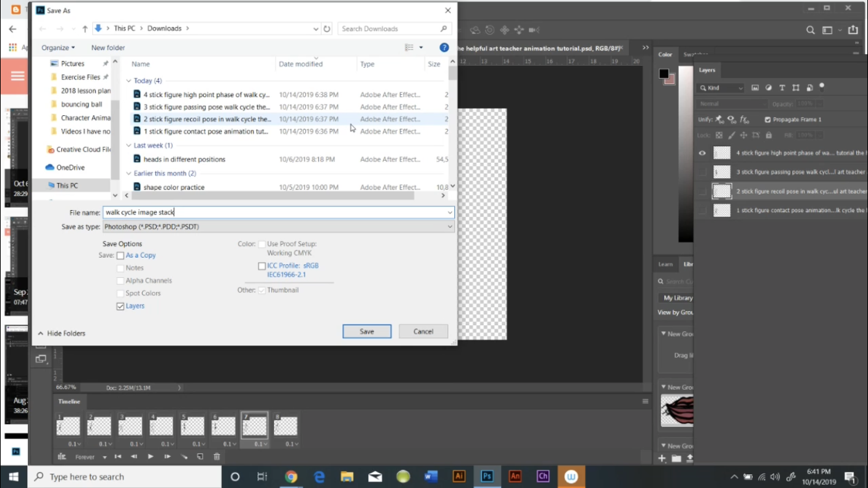
Task: Switch to the Learn tab
Action: tap(665, 264)
